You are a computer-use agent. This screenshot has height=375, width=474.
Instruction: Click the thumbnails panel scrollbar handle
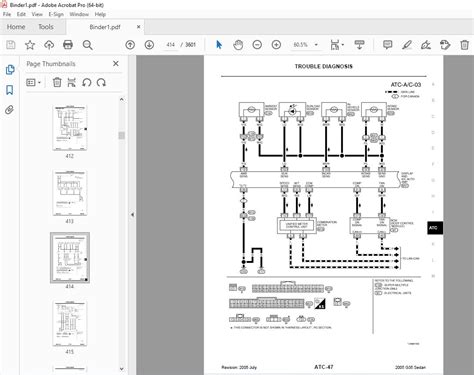122,135
